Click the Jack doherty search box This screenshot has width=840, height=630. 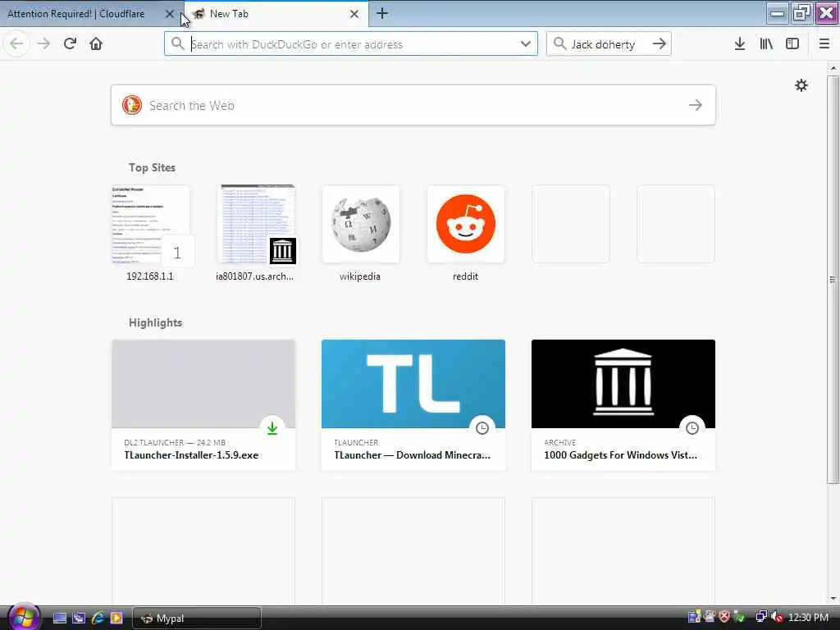pos(609,44)
